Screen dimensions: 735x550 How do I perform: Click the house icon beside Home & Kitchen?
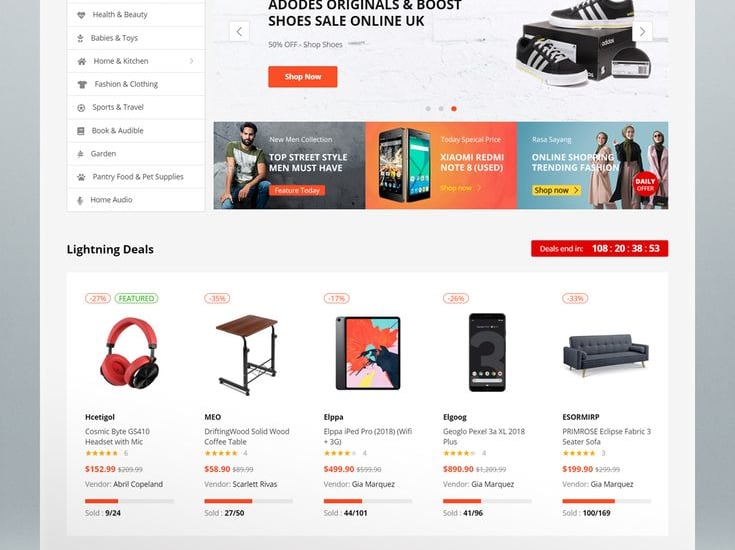coord(82,61)
